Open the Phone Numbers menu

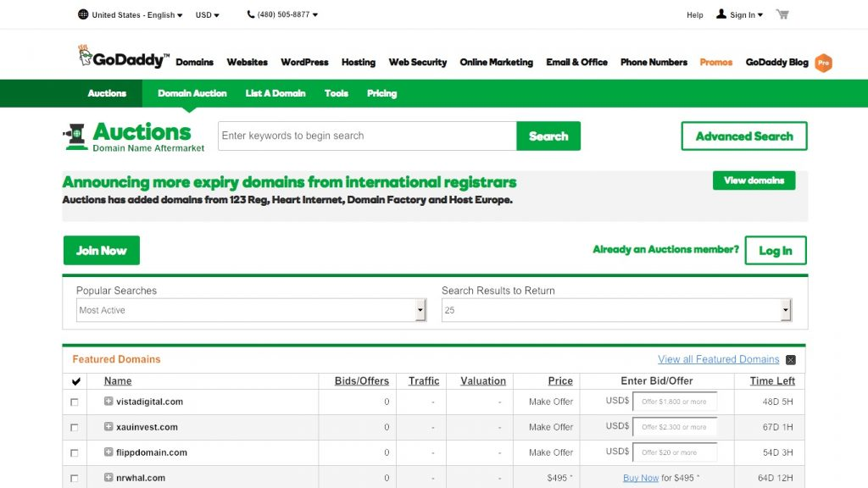point(654,62)
